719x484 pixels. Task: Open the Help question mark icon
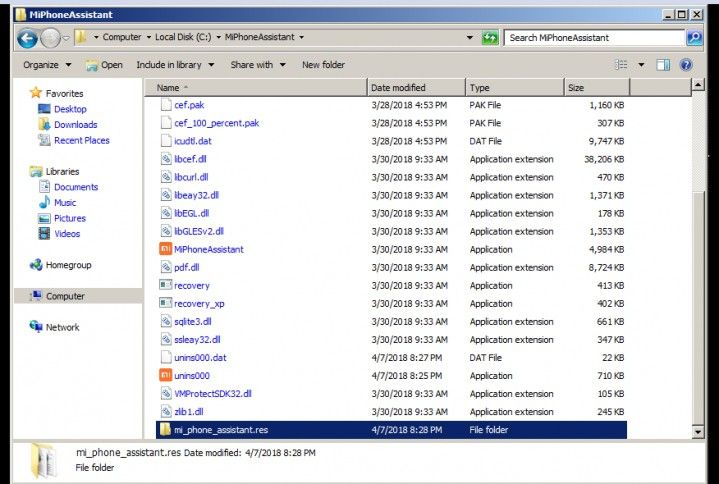coord(686,65)
